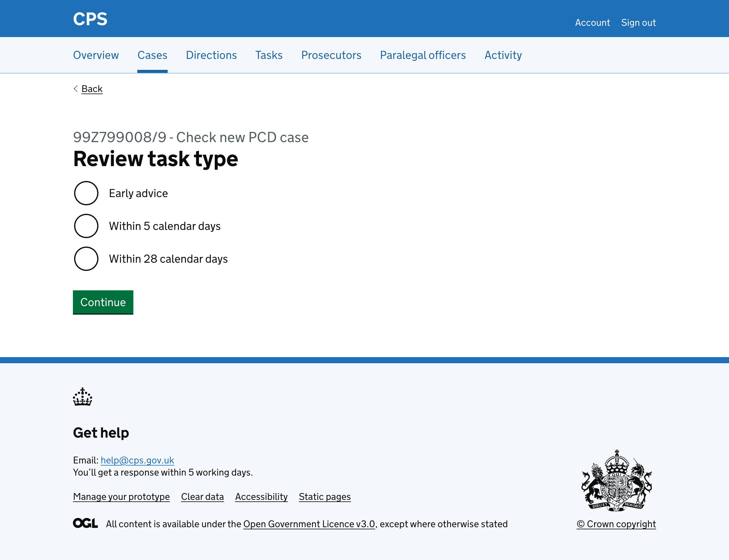The image size is (729, 560).
Task: Open the help@cps.gov.uk email link
Action: (137, 460)
